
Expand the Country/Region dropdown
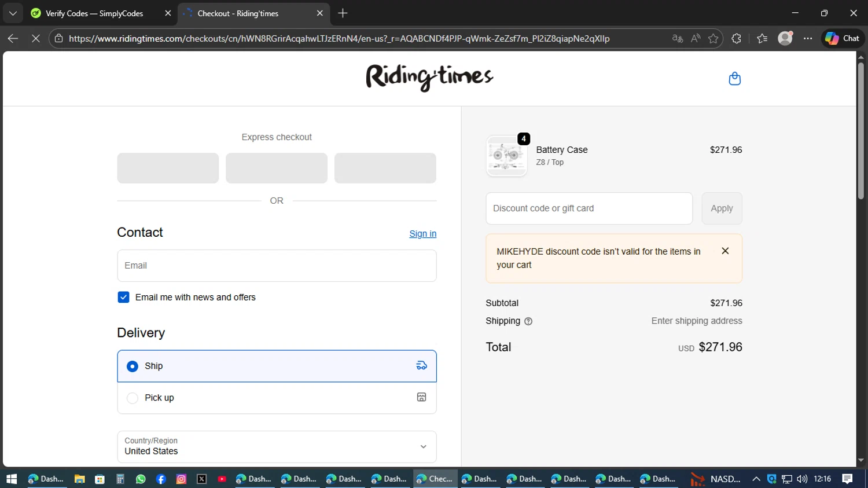[277, 446]
